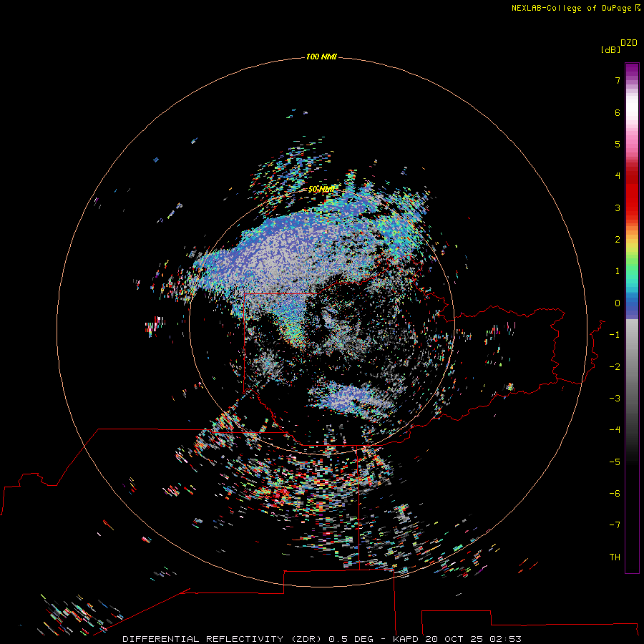This screenshot has width=644, height=644.
Task: Click the DIFFERENTIAL REFLECTIVITY (ZDR) product title
Action: coord(222,639)
